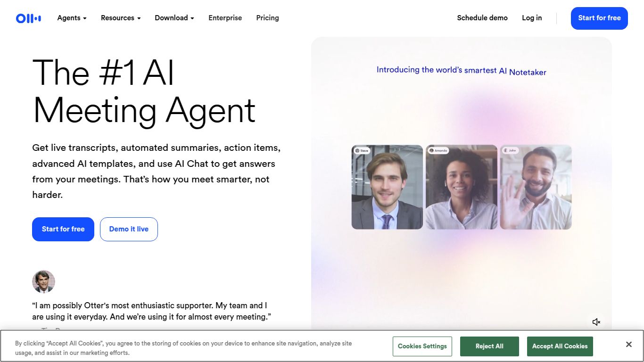Expand the Resources dropdown menu
This screenshot has height=362, width=644.
coord(121,18)
